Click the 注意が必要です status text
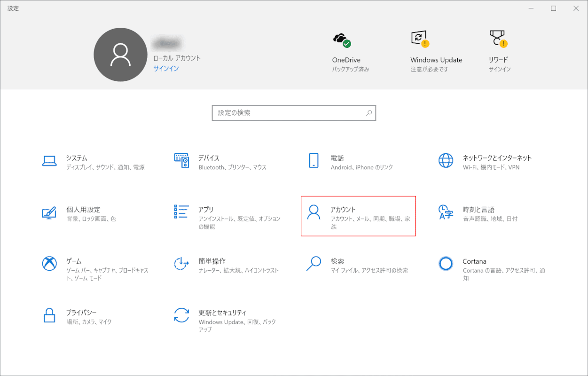Image resolution: width=588 pixels, height=376 pixels. [429, 69]
